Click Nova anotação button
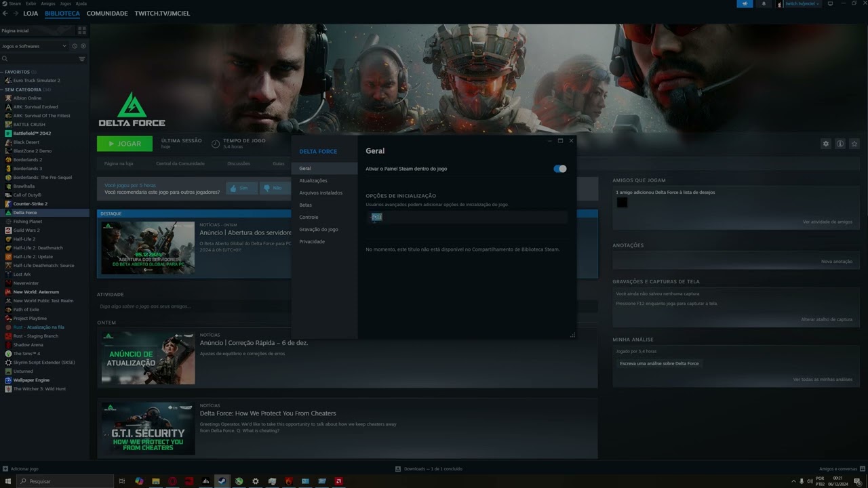 pos(837,262)
